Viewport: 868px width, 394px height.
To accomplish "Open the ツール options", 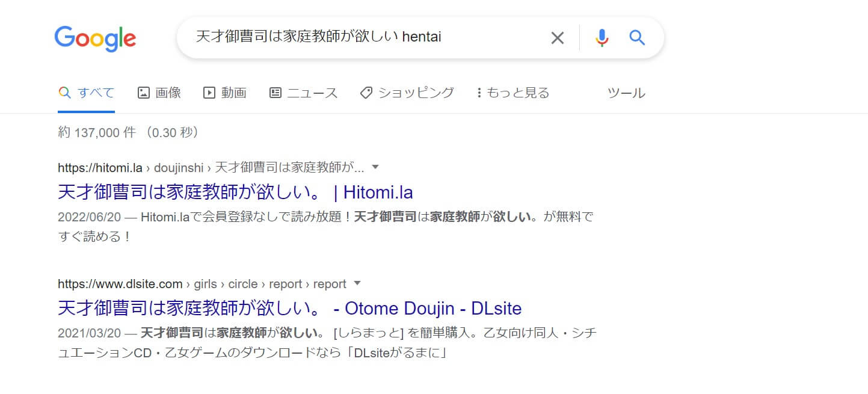I will coord(626,93).
